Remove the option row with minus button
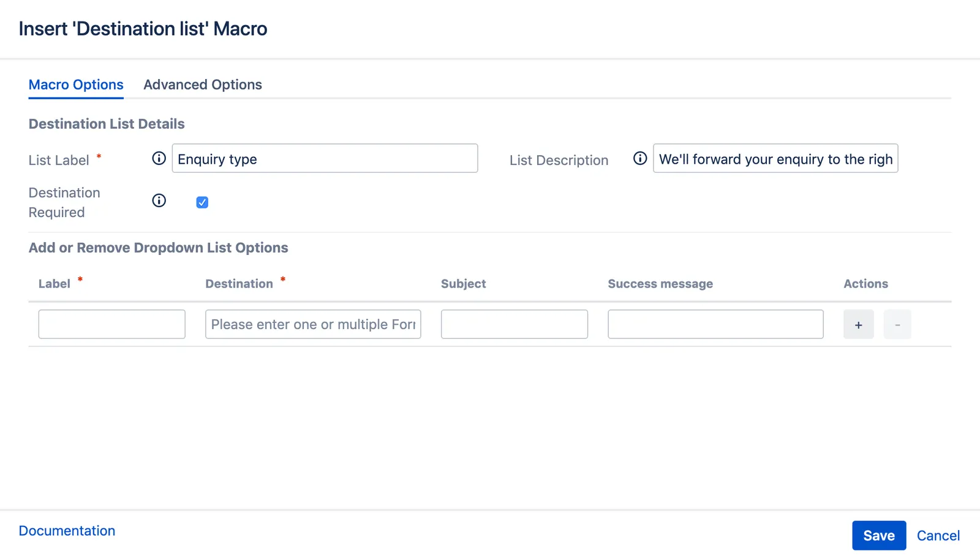The width and height of the screenshot is (980, 559). (897, 324)
